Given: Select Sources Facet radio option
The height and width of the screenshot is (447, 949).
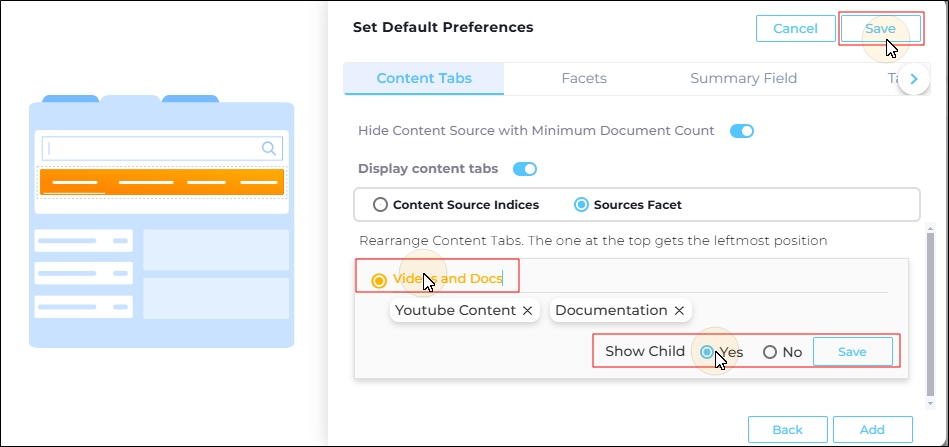Looking at the screenshot, I should (x=581, y=205).
